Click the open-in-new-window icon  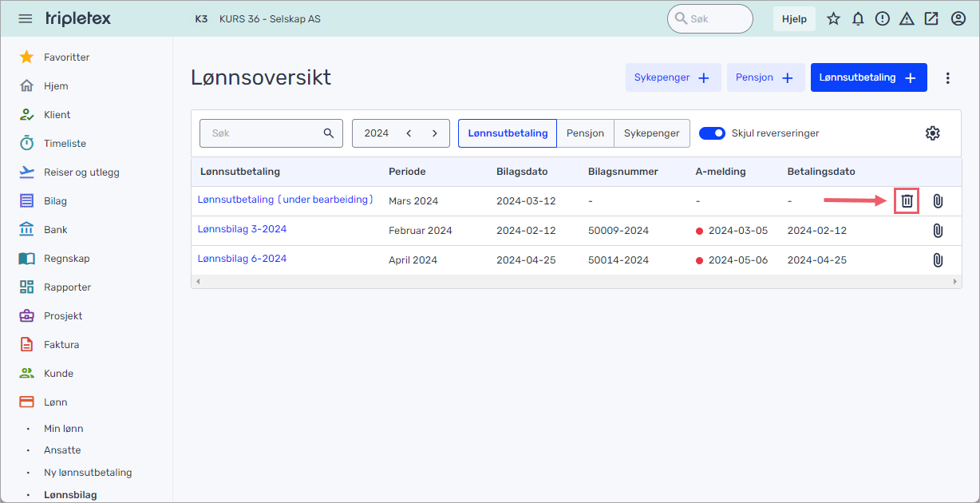(931, 18)
